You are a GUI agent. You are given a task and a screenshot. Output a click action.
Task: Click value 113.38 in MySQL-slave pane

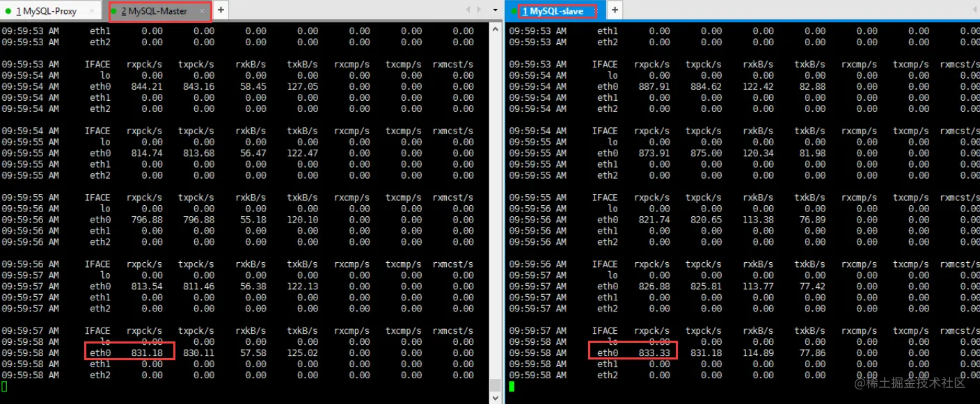758,220
